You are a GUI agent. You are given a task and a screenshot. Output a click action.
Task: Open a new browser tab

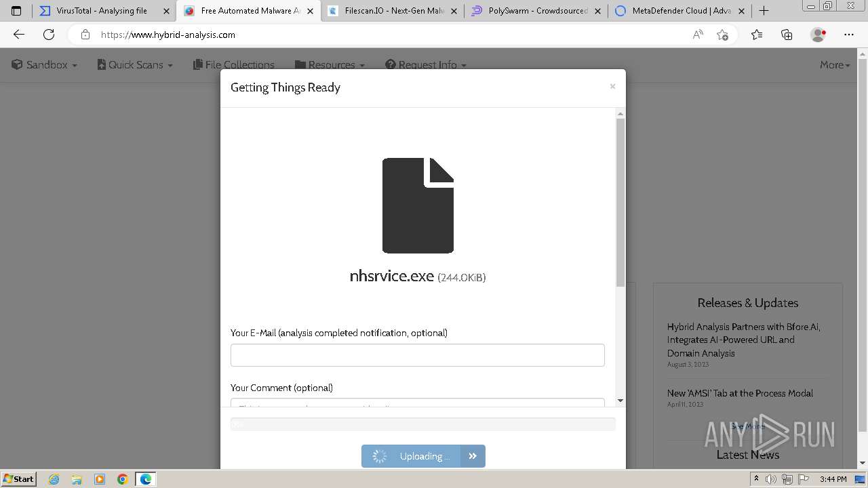[x=764, y=11]
